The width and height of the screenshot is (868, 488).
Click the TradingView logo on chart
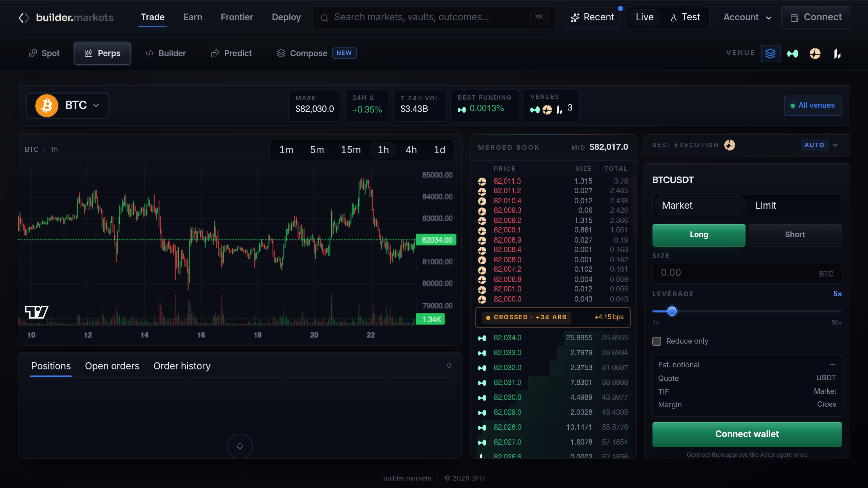37,312
